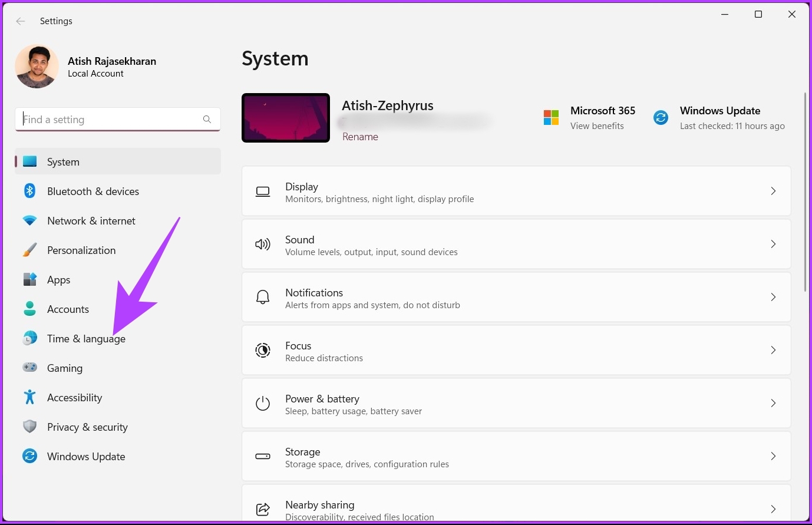
Task: Select the Accounts person icon
Action: (29, 309)
